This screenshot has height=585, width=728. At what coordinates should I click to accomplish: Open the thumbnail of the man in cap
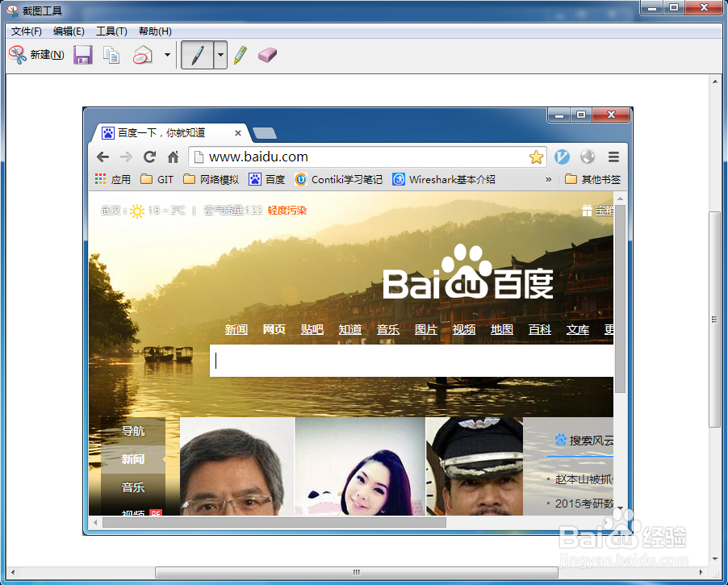(x=475, y=466)
